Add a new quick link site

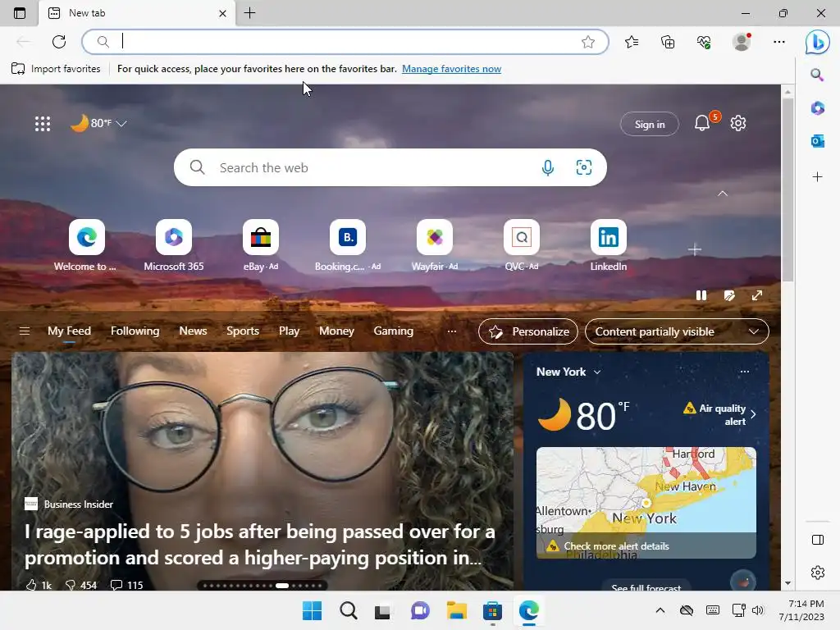(x=694, y=249)
